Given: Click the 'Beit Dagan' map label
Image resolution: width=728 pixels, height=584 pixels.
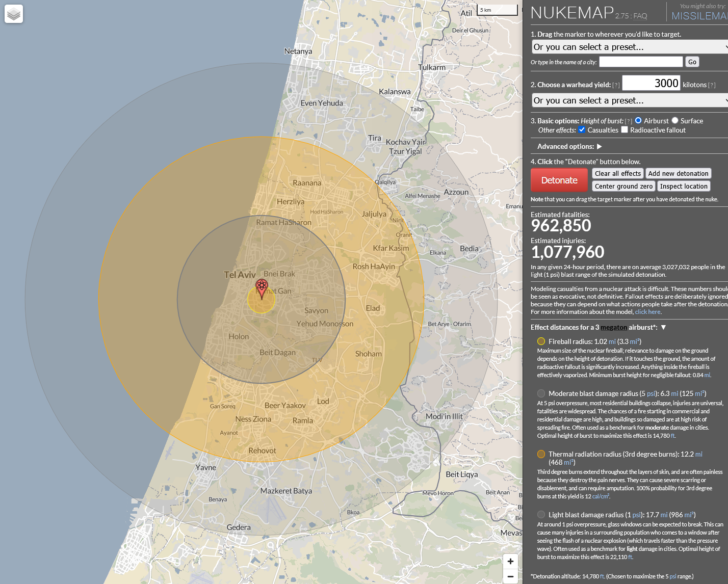Looking at the screenshot, I should 277,353.
